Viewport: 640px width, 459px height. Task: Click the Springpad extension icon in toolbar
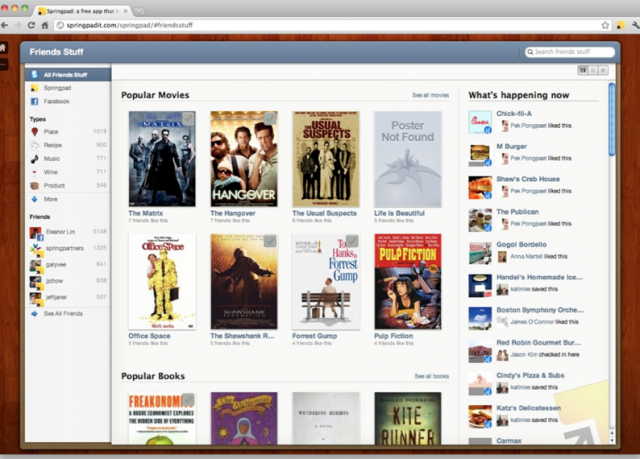[x=620, y=25]
